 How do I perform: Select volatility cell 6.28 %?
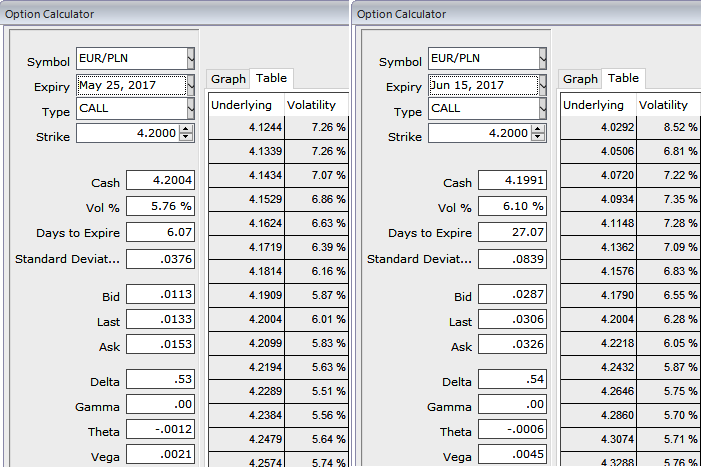pos(668,319)
